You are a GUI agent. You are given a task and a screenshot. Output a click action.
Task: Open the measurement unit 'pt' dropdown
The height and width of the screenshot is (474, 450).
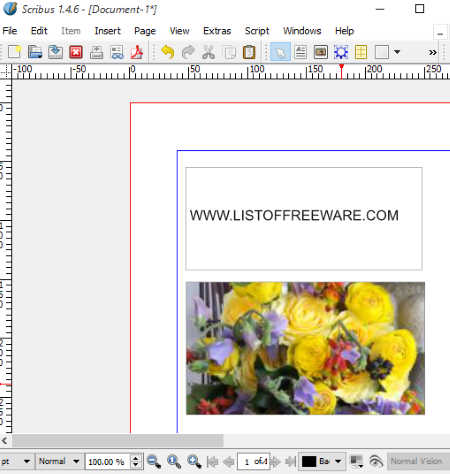tap(16, 462)
